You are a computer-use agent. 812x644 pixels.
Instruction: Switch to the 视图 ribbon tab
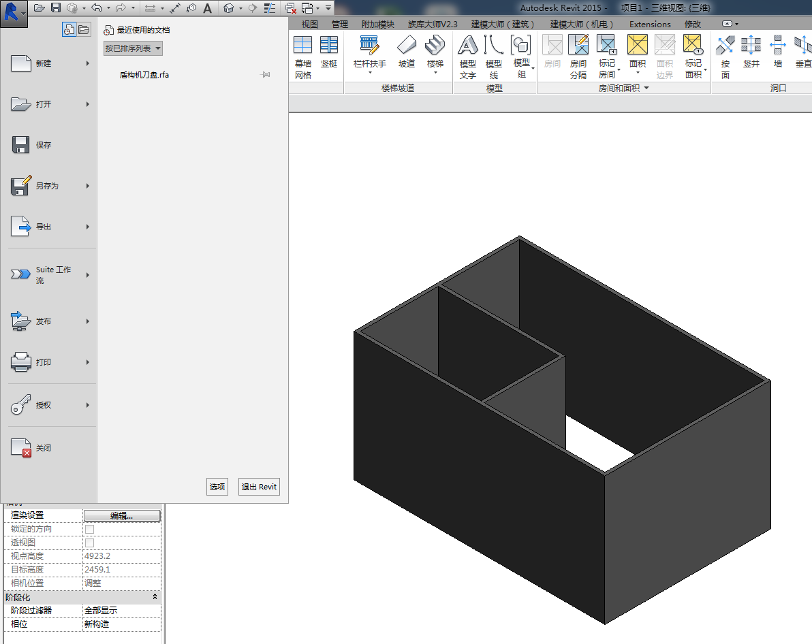(310, 24)
